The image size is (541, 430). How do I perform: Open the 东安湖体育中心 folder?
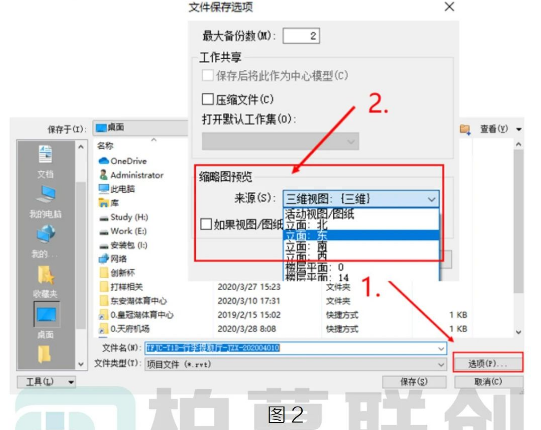coord(133,301)
